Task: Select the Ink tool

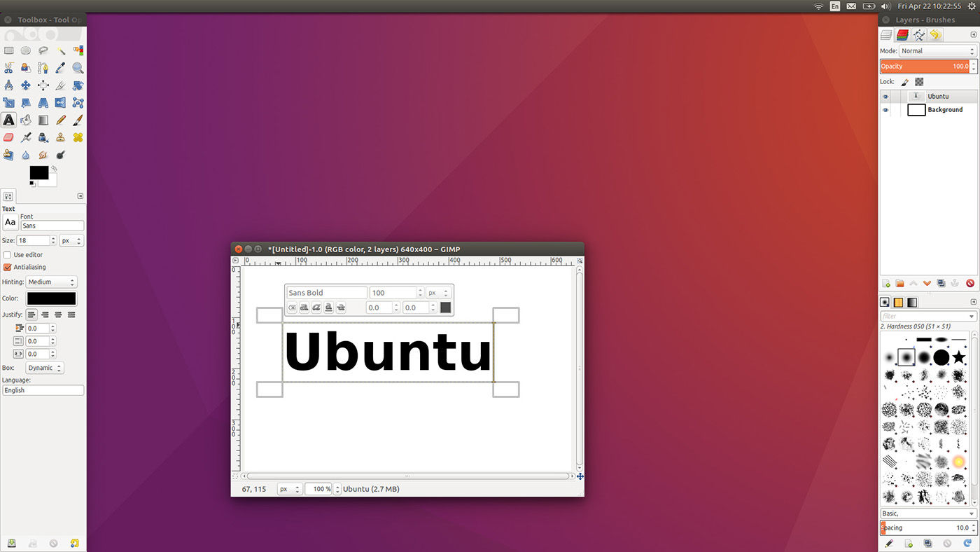Action: pos(43,137)
